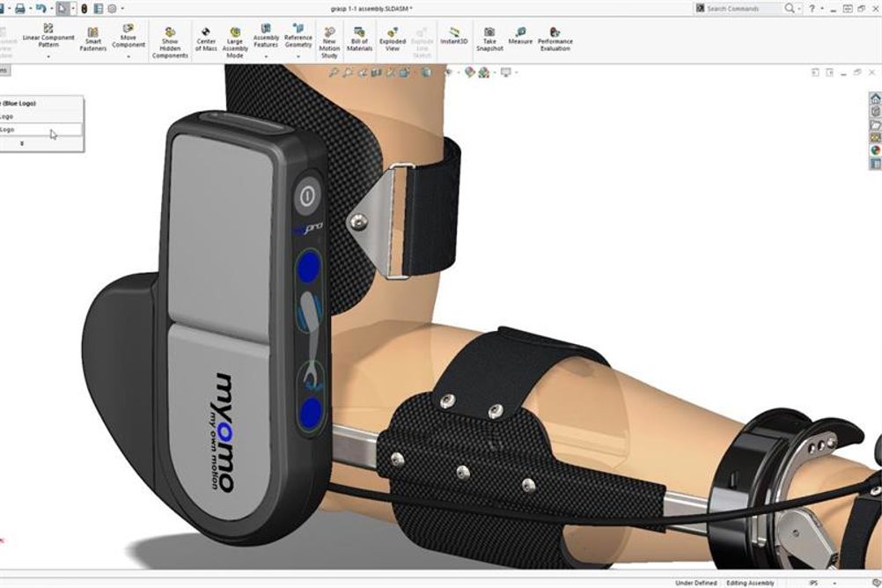Open the search type dropdown beside magnifier

[x=798, y=9]
